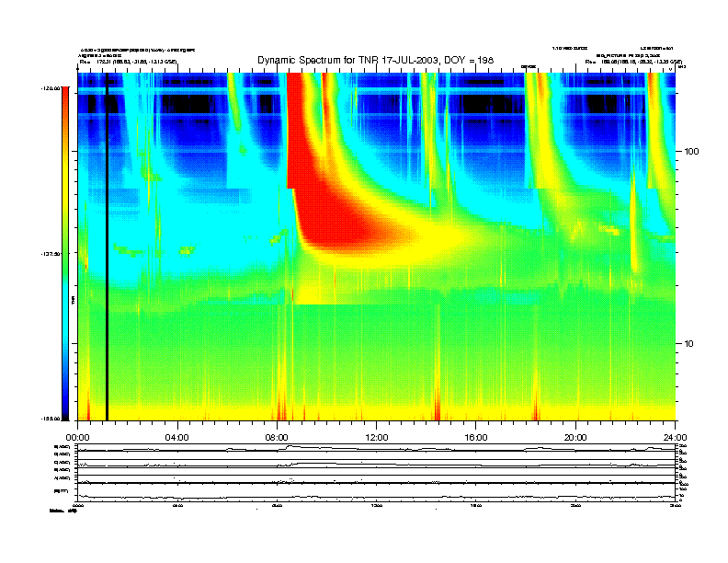The height and width of the screenshot is (563, 728).
Task: Click the 24:00 time axis label
Action: 676,438
